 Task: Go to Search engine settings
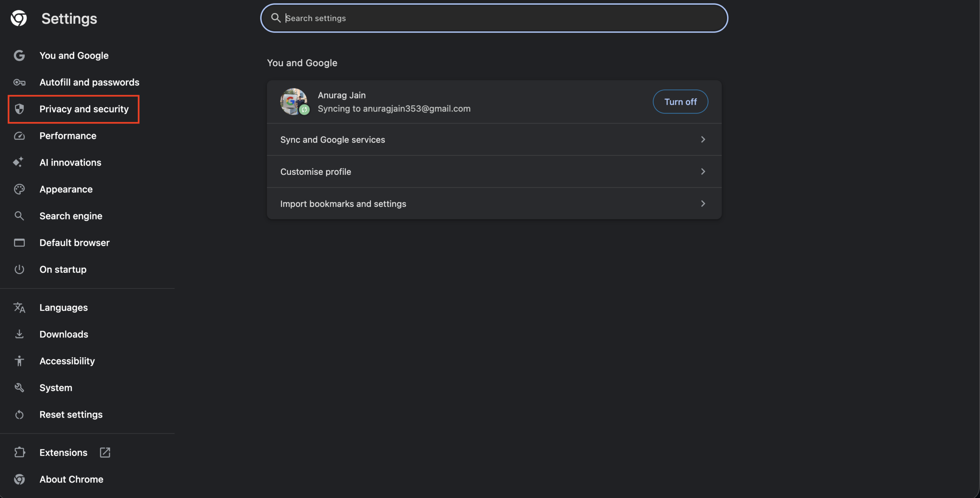tap(71, 216)
